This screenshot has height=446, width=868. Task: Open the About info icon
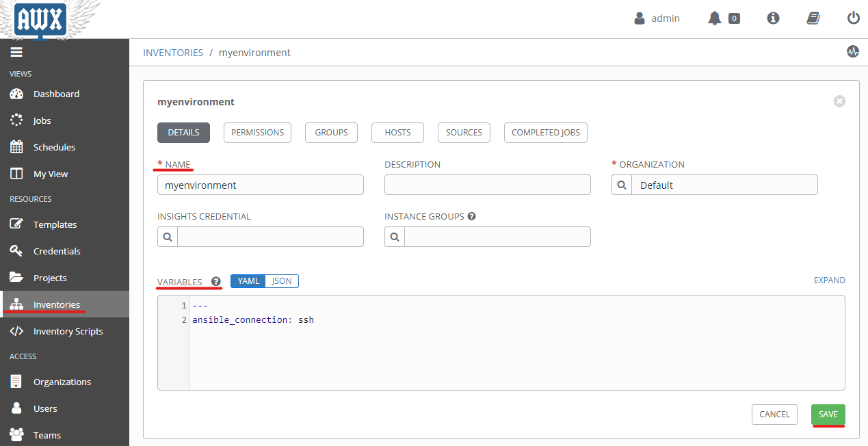[x=774, y=18]
